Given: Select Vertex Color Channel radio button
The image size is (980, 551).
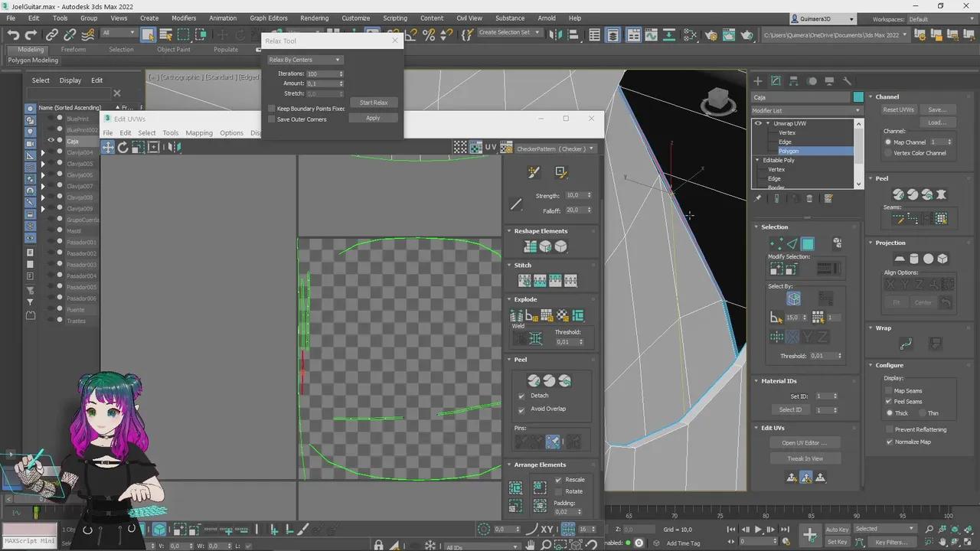Looking at the screenshot, I should click(888, 153).
